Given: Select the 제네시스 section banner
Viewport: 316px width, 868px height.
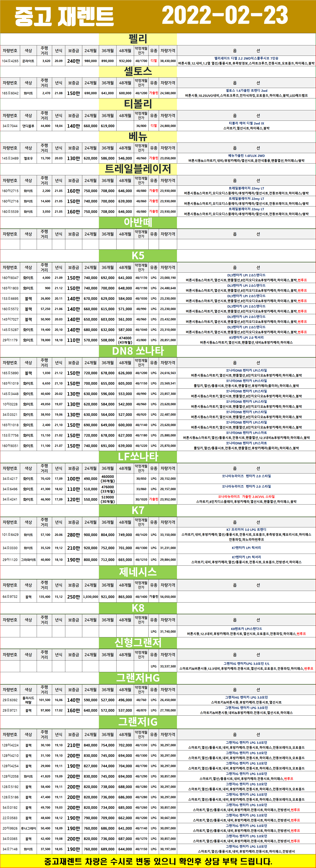Looking at the screenshot, I should point(138,572).
